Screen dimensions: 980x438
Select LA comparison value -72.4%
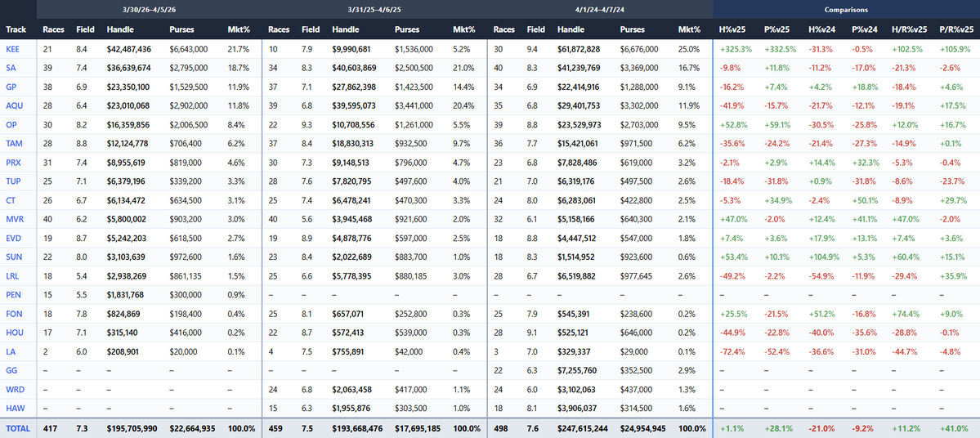732,351
